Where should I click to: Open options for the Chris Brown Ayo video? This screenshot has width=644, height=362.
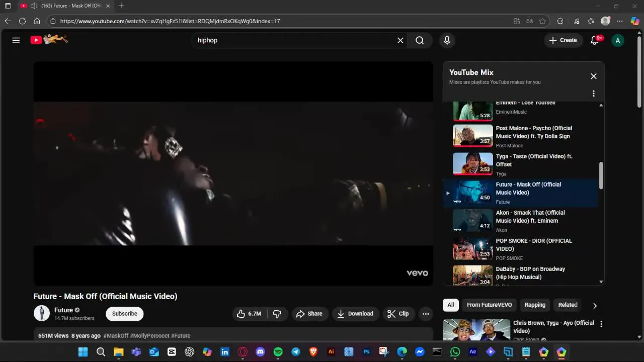pyautogui.click(x=601, y=324)
